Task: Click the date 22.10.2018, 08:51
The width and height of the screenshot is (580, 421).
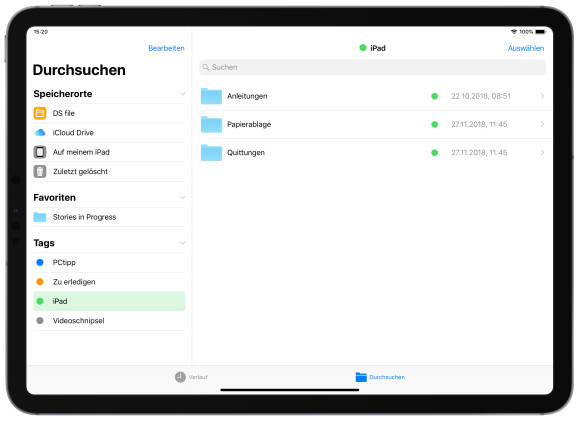Action: click(x=480, y=96)
